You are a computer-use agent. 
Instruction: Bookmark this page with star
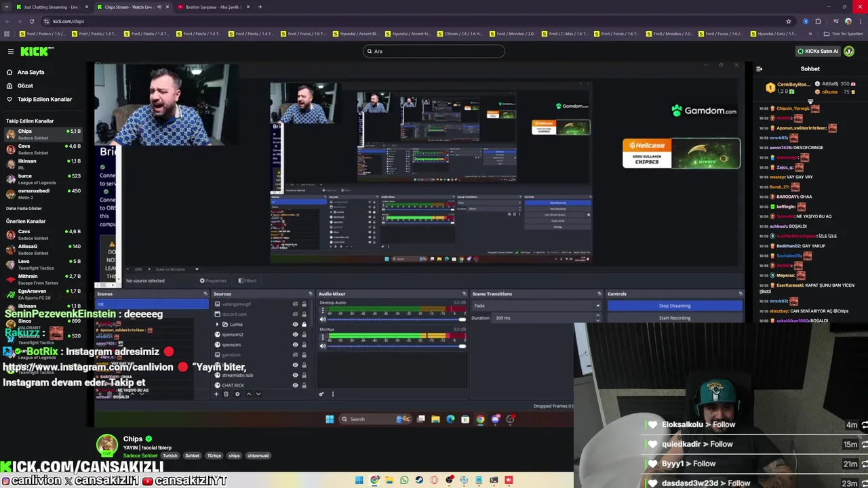click(x=788, y=21)
